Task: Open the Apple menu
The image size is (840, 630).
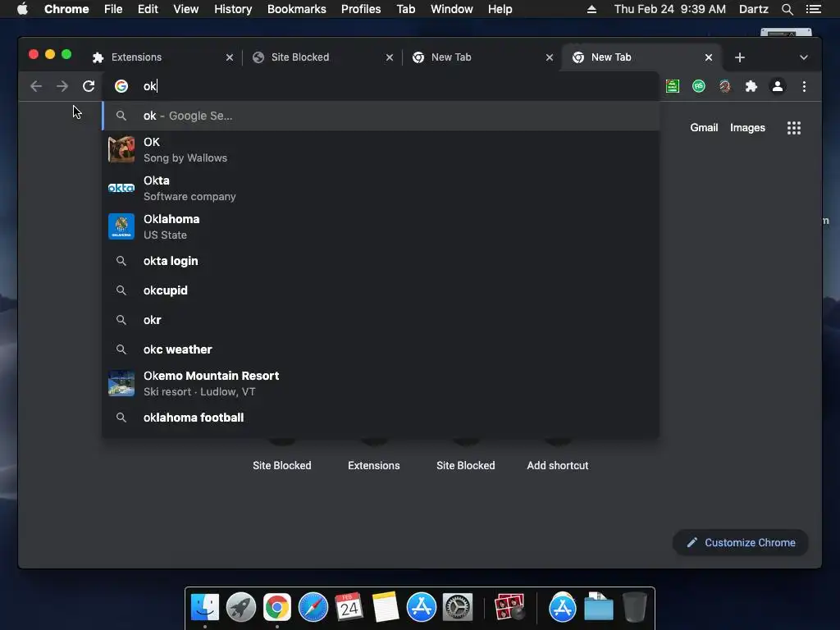Action: click(x=22, y=9)
